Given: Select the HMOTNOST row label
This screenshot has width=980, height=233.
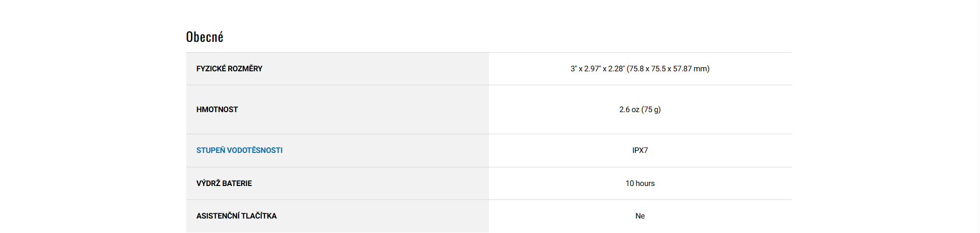Looking at the screenshot, I should 217,110.
